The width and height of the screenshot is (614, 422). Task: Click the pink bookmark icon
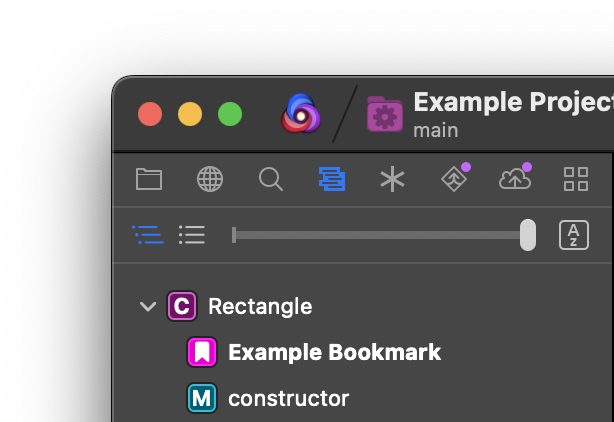click(202, 352)
